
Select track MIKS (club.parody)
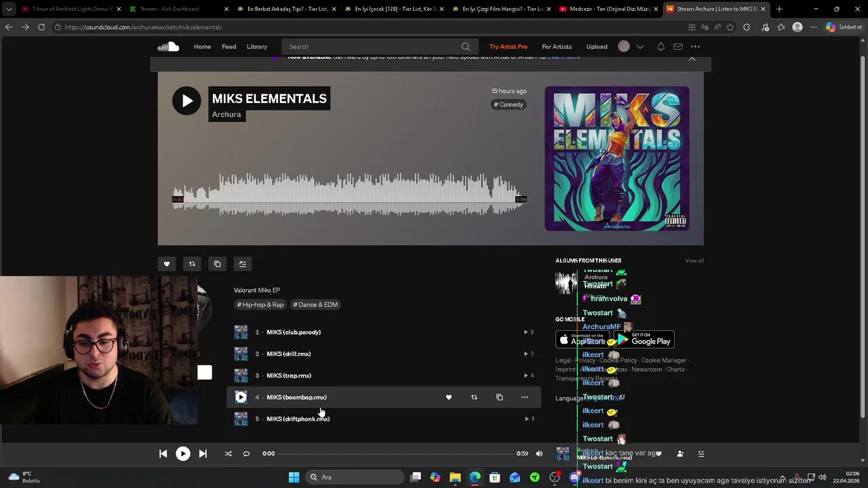(x=294, y=332)
